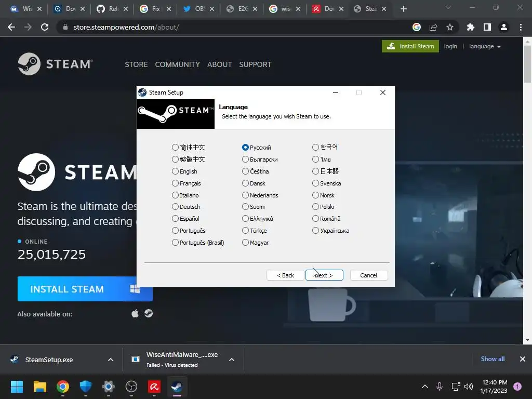Open the Extensions puzzle icon
The height and width of the screenshot is (399, 532).
pyautogui.click(x=470, y=27)
